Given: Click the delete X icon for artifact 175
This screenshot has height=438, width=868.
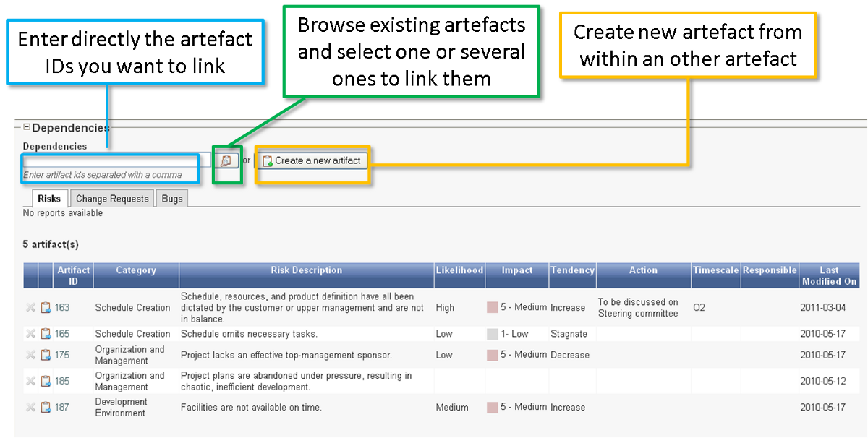Looking at the screenshot, I should (x=30, y=355).
